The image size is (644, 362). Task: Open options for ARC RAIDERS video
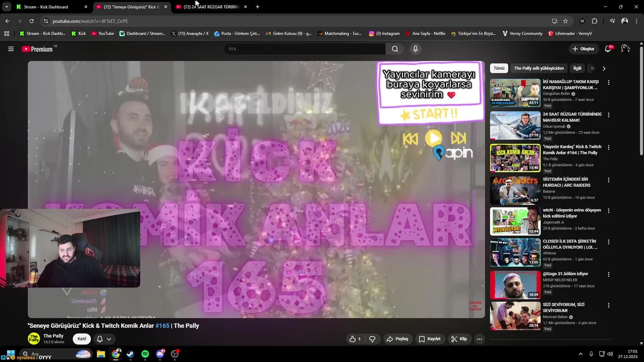click(x=608, y=180)
